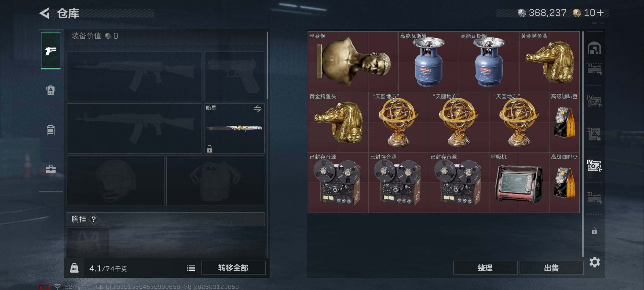This screenshot has width=644, height=290.
Task: Select the 半身像 bust item
Action: click(353, 62)
